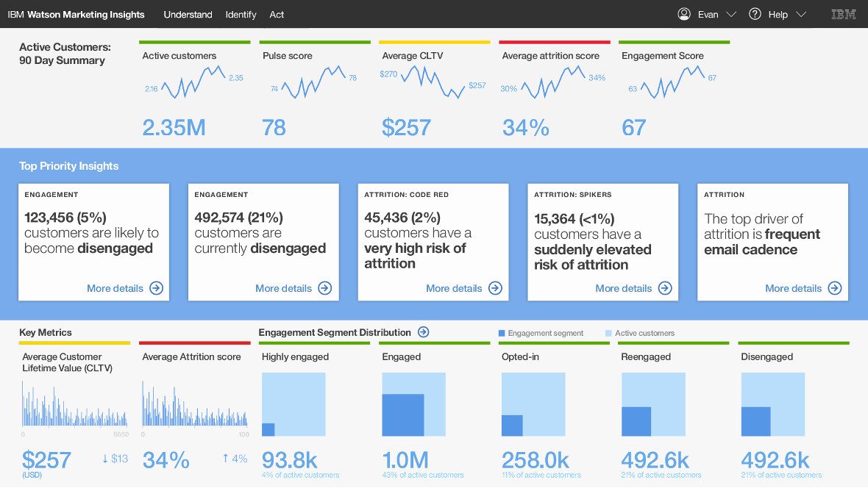Open arrow icon on currently disengaged card
Screen dimensions: 868x488
point(325,287)
